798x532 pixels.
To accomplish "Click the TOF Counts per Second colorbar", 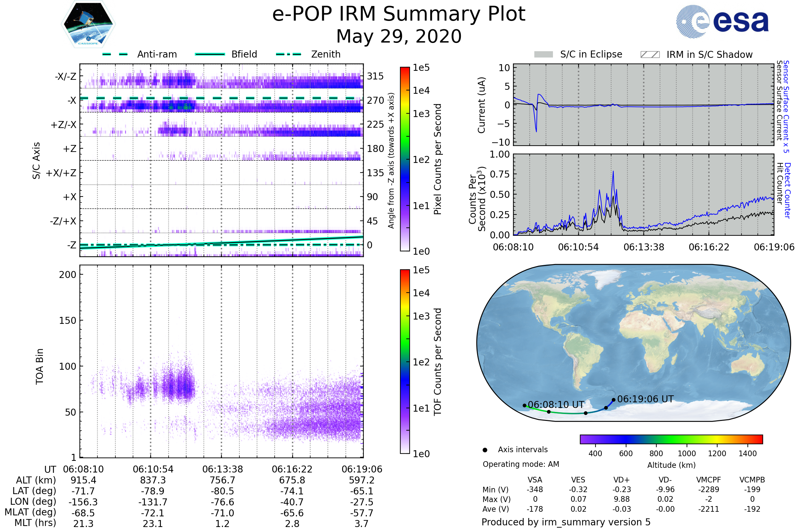I will click(405, 361).
